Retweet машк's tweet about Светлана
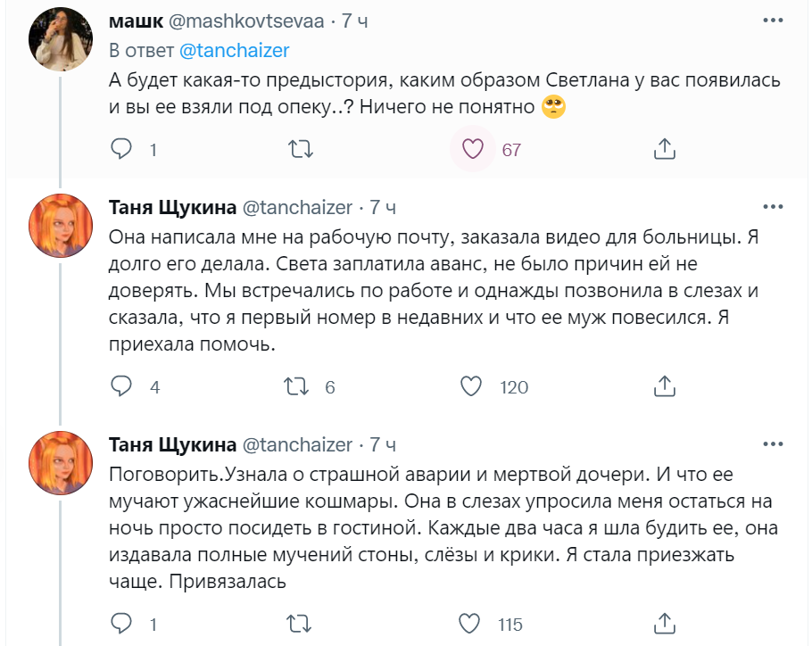The height and width of the screenshot is (646, 812). pyautogui.click(x=303, y=149)
